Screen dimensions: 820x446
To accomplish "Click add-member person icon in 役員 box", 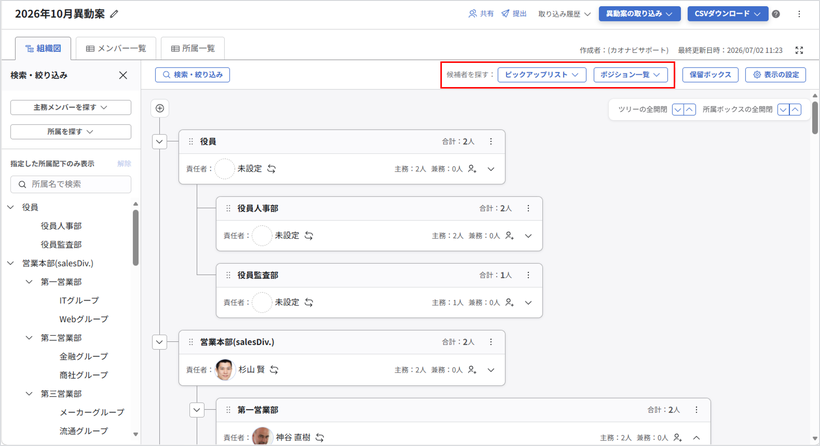I will (472, 169).
